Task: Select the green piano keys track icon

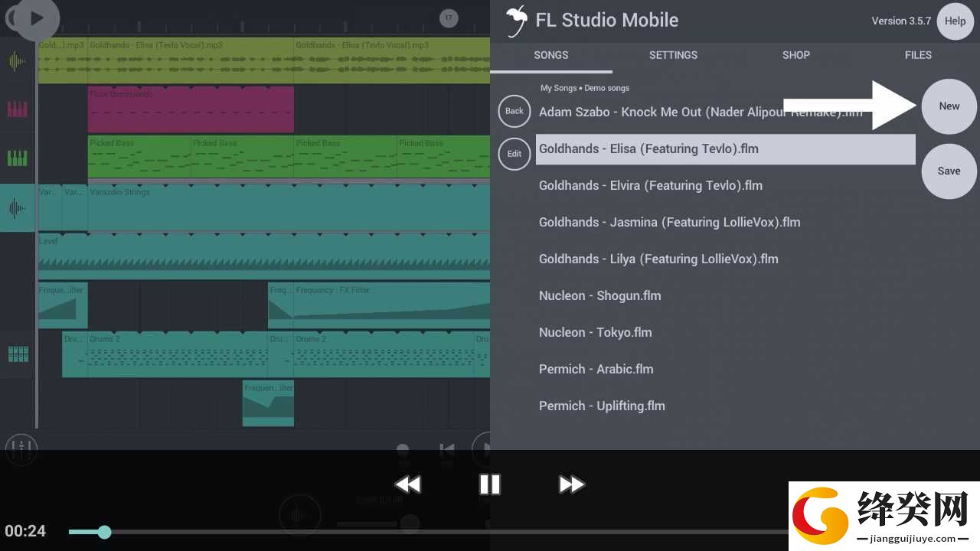Action: pos(17,158)
